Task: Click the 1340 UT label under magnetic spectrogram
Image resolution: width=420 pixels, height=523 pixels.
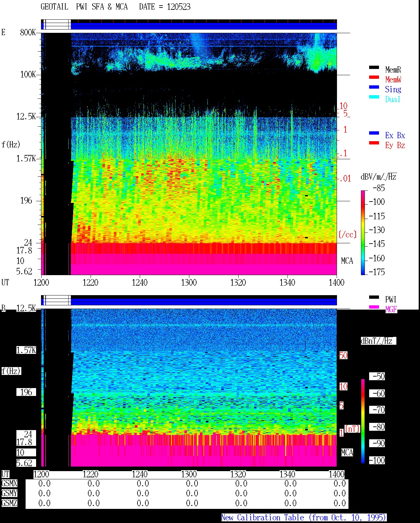Action: (x=287, y=474)
